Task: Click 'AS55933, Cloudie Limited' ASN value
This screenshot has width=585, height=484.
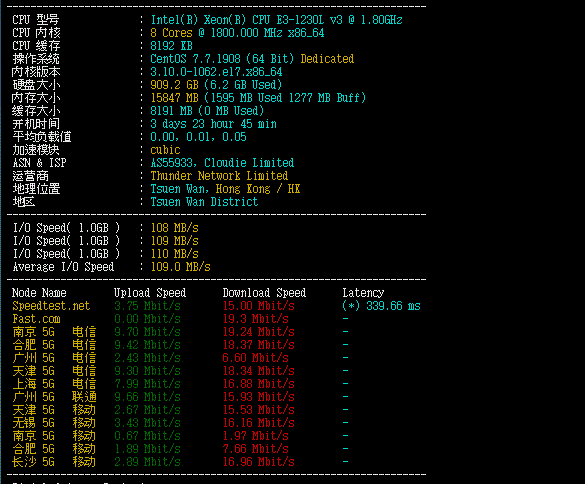Action: pyautogui.click(x=222, y=163)
